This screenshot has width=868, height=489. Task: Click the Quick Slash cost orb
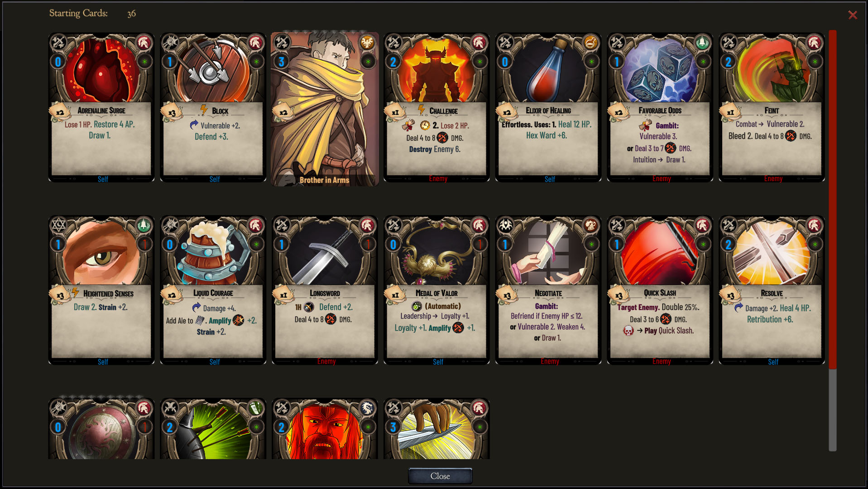(617, 244)
